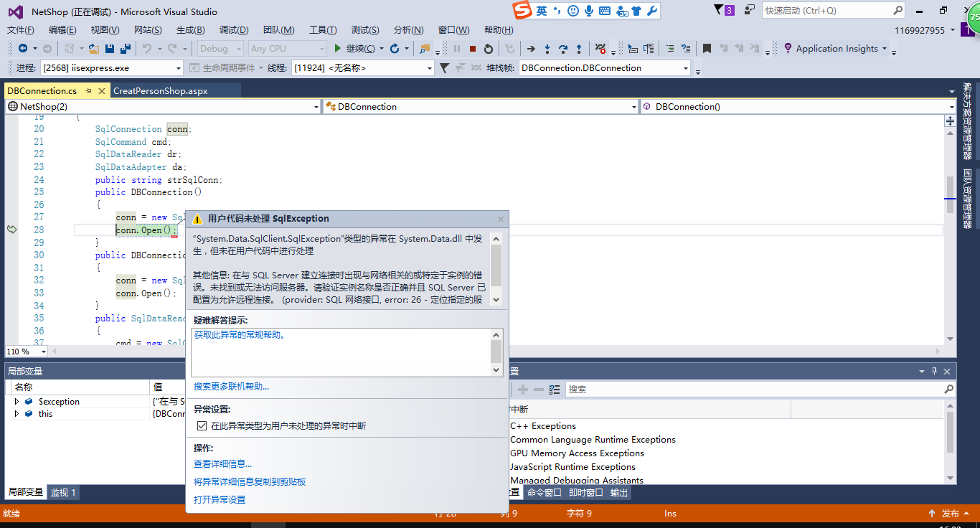Click the green Continue (继续) play button
This screenshot has height=528, width=980.
tap(337, 49)
